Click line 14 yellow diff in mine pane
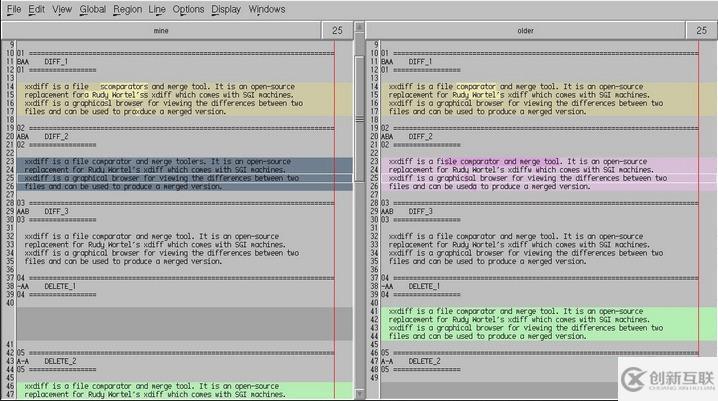The image size is (718, 401). [185, 87]
